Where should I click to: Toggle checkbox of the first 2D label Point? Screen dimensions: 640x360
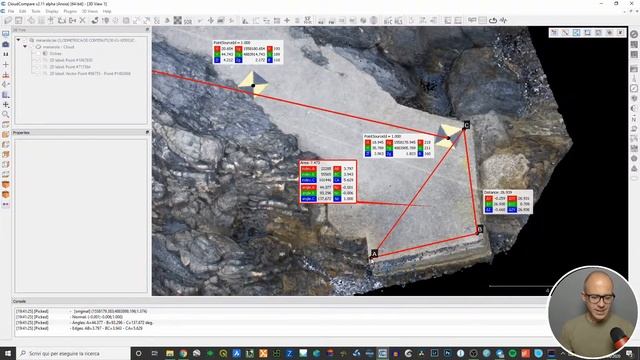coord(39,60)
